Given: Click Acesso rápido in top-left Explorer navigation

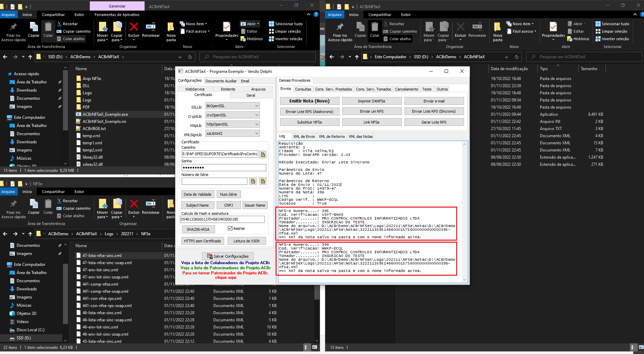Looking at the screenshot, I should coord(26,74).
